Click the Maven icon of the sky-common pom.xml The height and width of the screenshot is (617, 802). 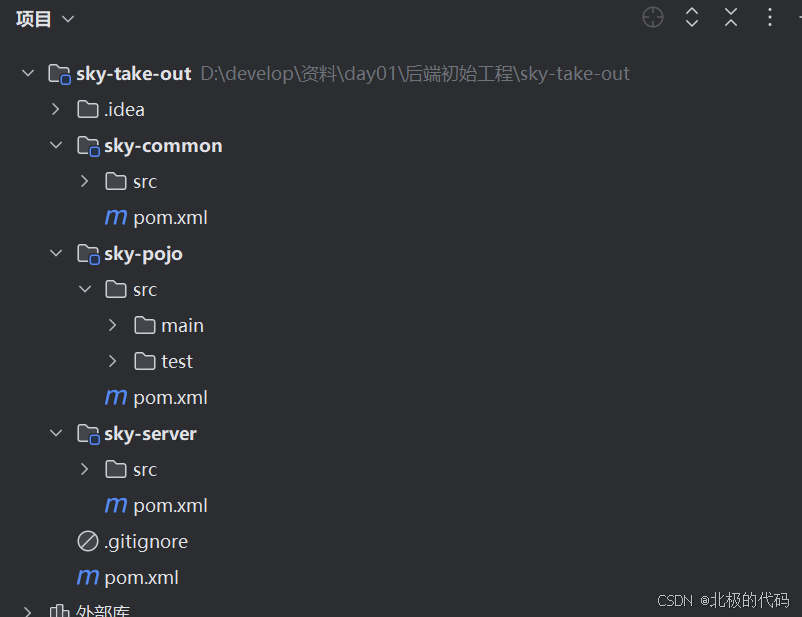pos(116,217)
